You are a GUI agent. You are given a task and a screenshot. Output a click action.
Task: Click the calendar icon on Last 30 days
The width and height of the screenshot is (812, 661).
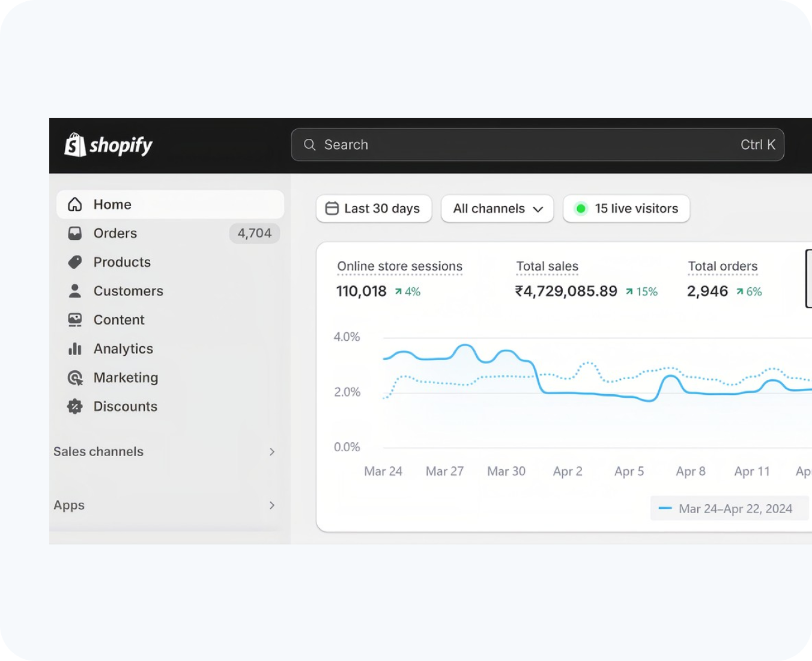tap(332, 209)
